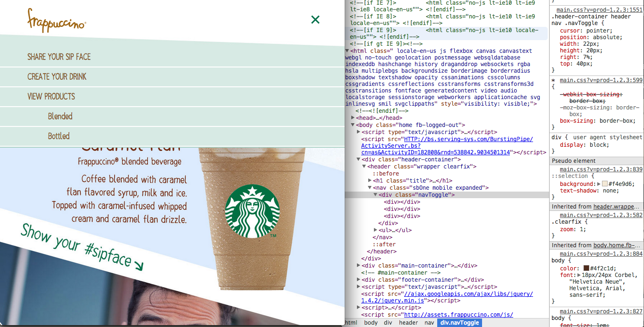
Task: Click the 'zoom: 1' declaration in .clearfix
Action: pos(574,229)
